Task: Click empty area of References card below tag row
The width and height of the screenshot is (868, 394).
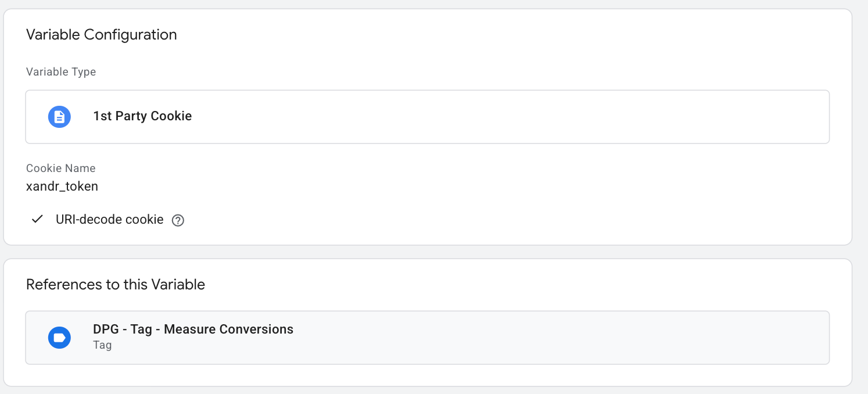Action: (428, 375)
